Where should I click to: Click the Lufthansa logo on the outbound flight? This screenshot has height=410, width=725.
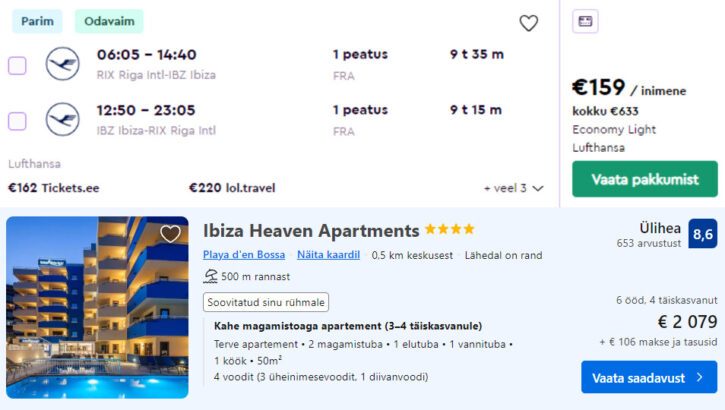[x=63, y=65]
